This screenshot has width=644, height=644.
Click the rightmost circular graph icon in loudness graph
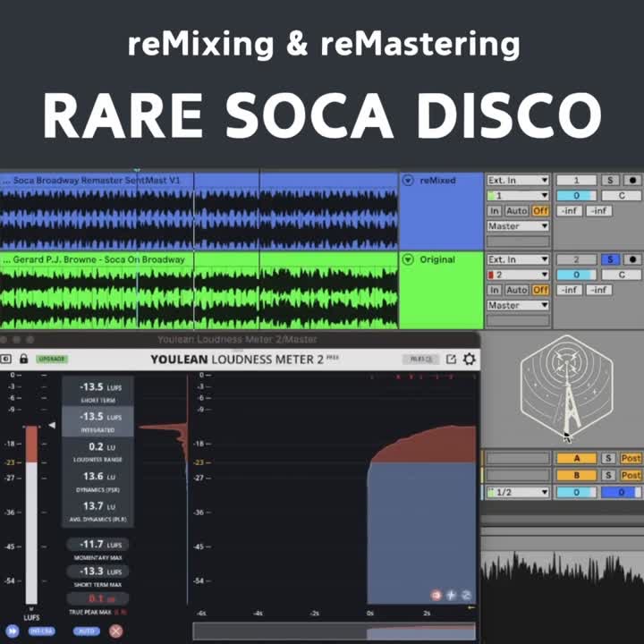(466, 595)
